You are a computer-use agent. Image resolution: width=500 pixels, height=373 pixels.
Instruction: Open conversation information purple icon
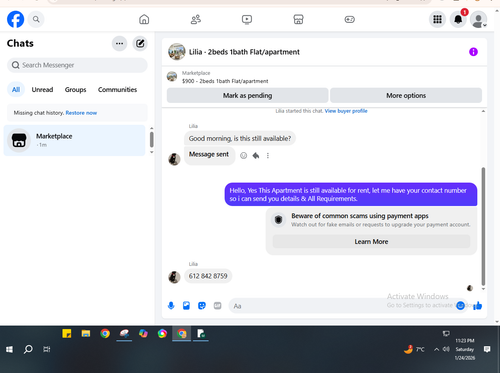pyautogui.click(x=473, y=52)
